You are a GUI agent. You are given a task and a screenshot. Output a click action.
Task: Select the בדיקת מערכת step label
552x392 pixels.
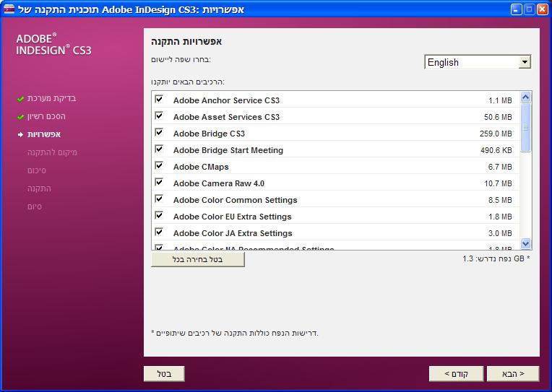51,98
